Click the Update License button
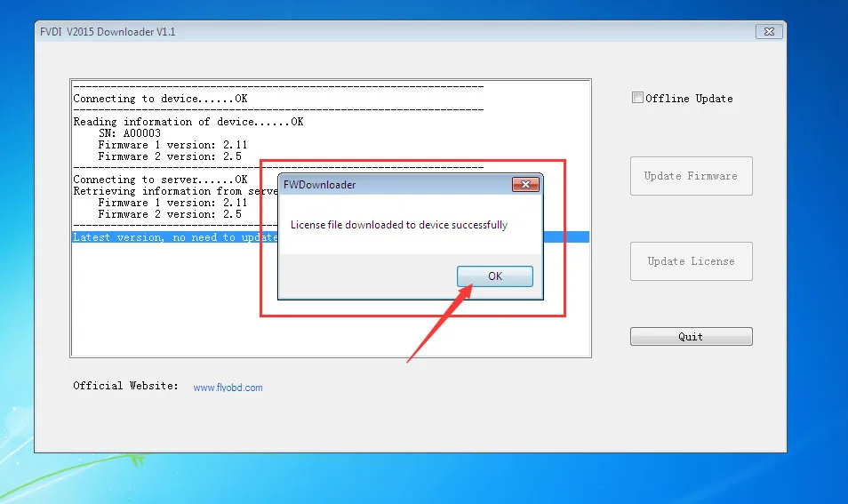 click(692, 261)
